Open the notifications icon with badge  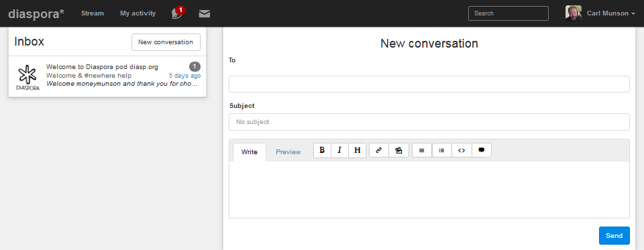[x=178, y=13]
